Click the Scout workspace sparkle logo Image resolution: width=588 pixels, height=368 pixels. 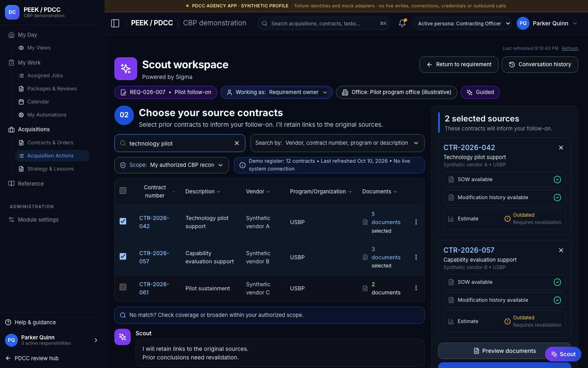(126, 69)
